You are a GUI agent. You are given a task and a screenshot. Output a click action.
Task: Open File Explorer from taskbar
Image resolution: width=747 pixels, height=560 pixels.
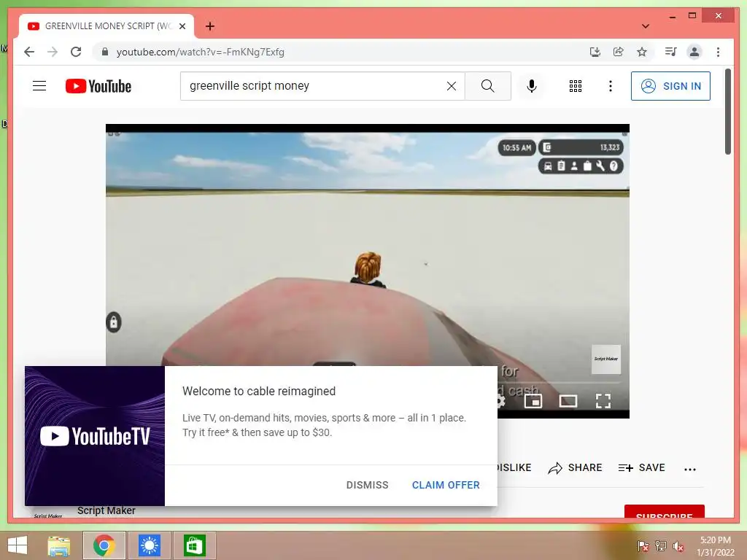point(59,545)
